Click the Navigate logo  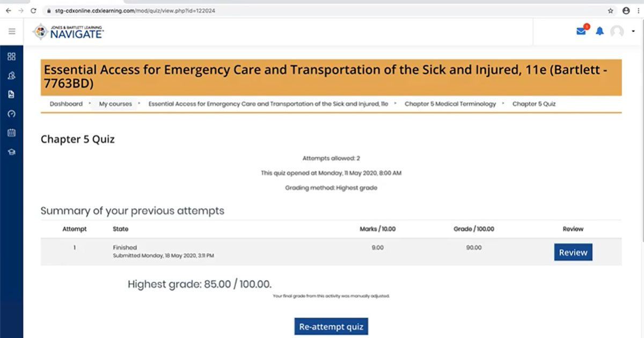pos(69,32)
